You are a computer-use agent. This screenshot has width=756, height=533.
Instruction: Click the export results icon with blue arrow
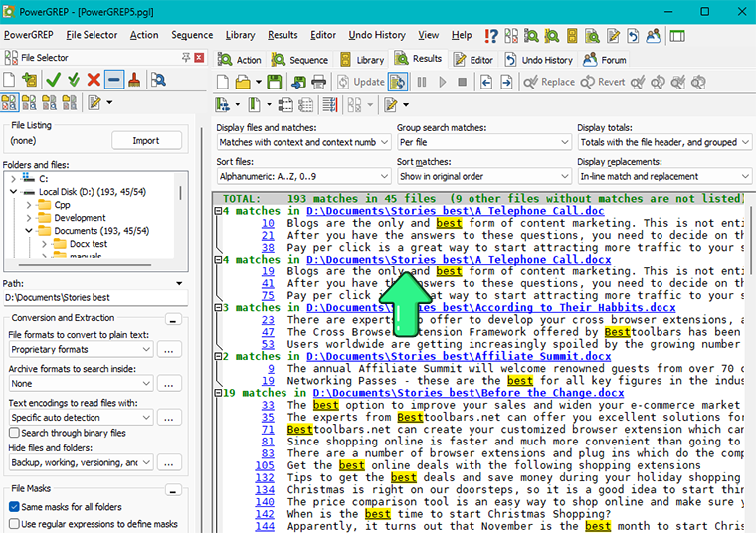(298, 82)
